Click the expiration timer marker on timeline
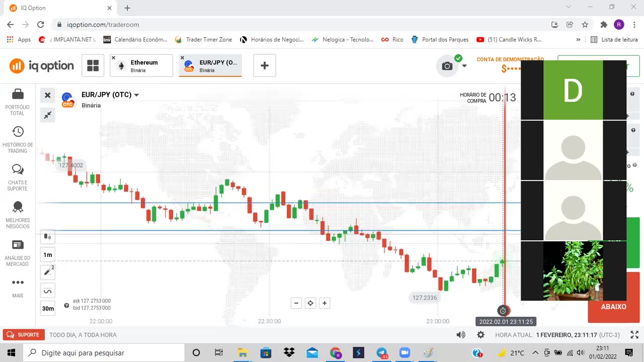This screenshot has height=362, width=644. click(503, 311)
